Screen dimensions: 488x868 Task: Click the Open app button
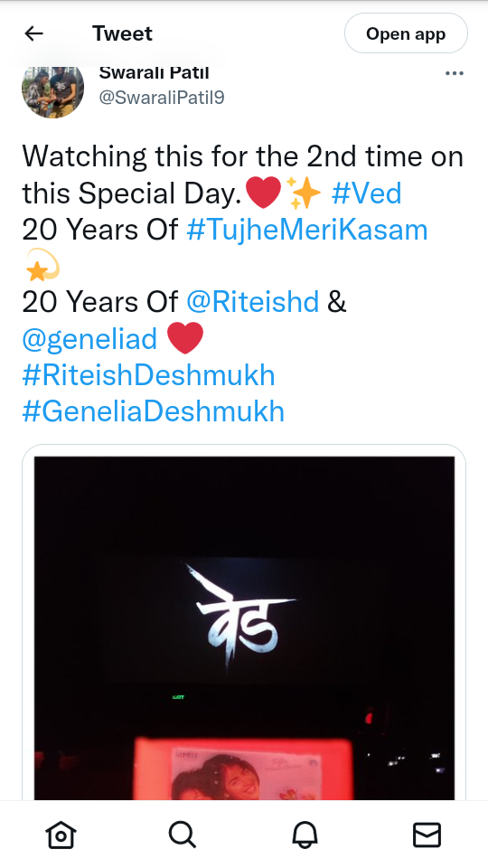coord(406,33)
